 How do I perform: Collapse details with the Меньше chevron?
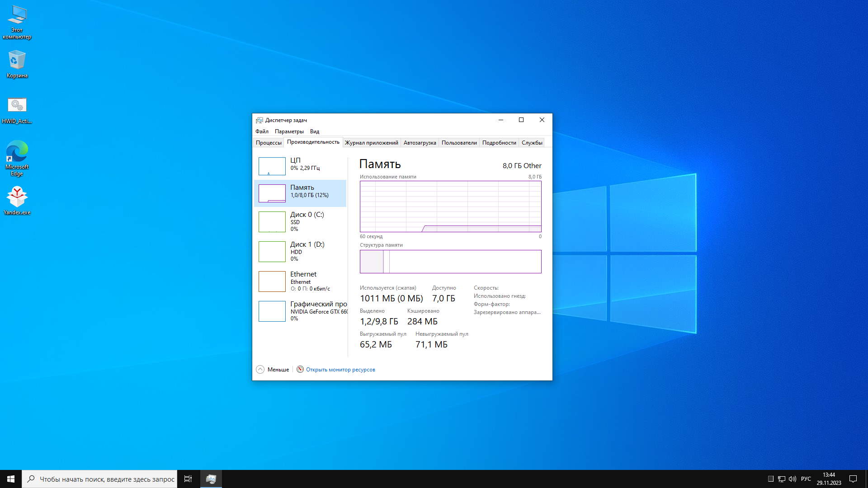260,369
